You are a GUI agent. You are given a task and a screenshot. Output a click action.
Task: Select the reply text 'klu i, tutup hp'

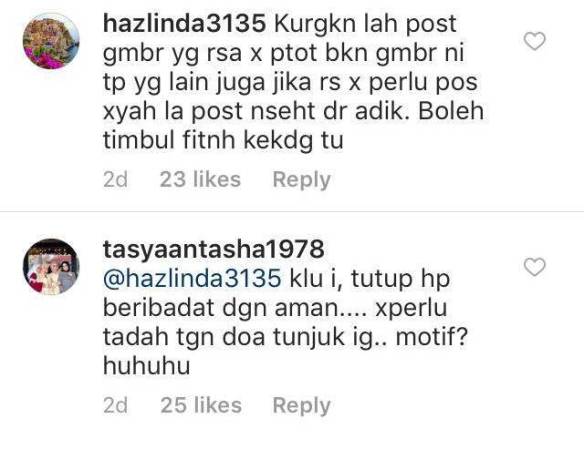[370, 278]
